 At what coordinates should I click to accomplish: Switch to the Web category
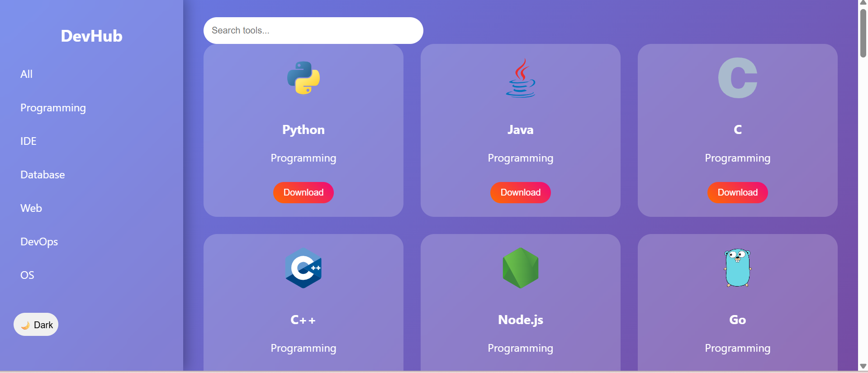[x=31, y=208]
